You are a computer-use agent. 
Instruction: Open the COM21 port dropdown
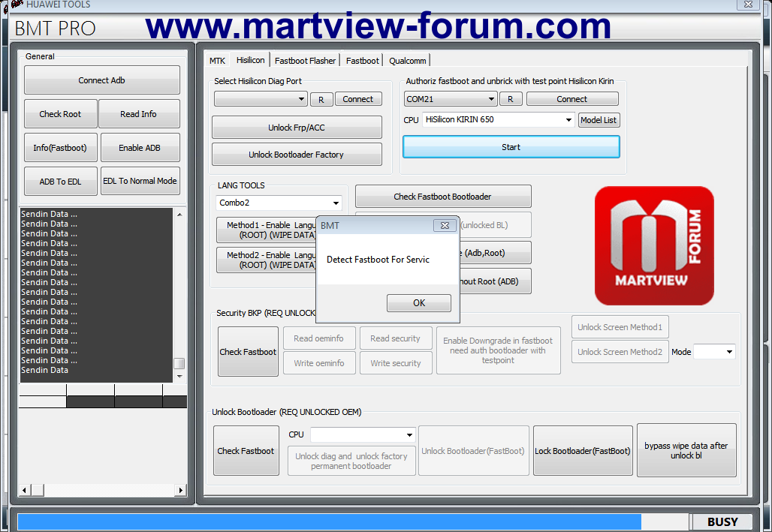[451, 99]
